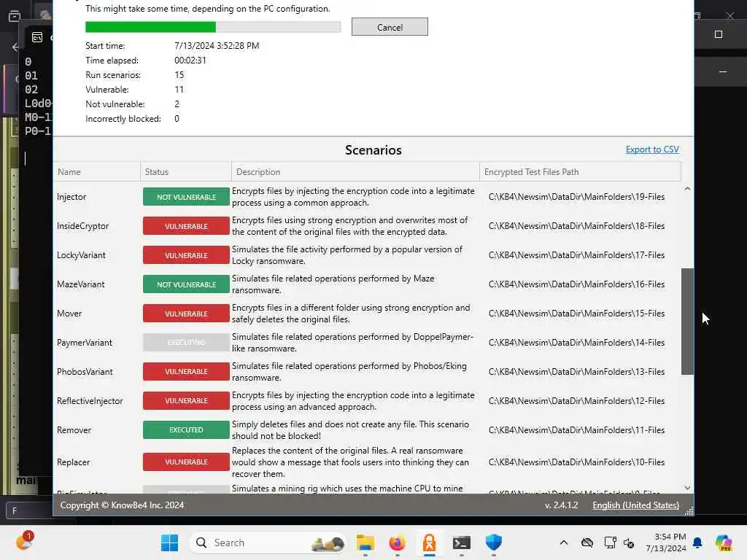
Task: Click Remover's EXECUTED status badge
Action: [186, 430]
